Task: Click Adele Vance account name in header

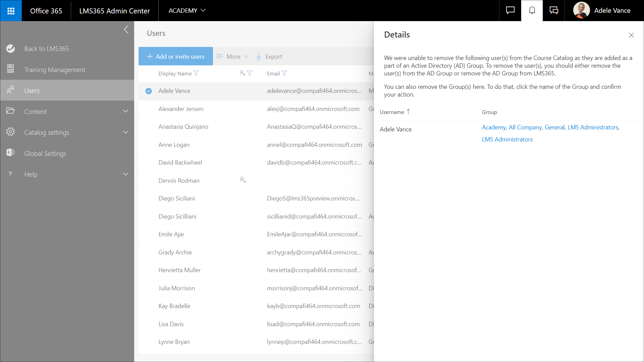Action: 612,10
